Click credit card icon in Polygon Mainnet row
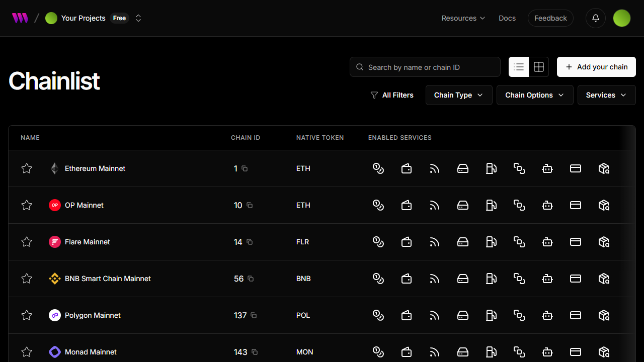 pos(576,315)
